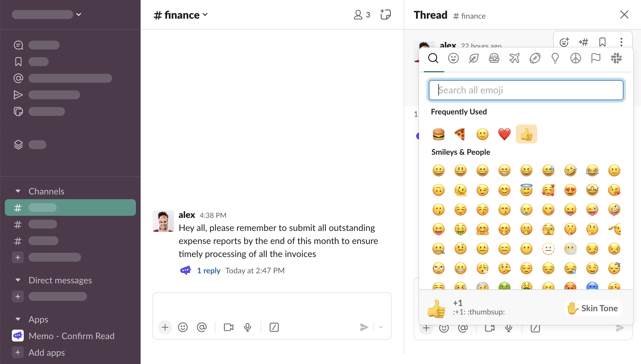
Task: Click the bookmark icon on thread message
Action: (x=602, y=42)
